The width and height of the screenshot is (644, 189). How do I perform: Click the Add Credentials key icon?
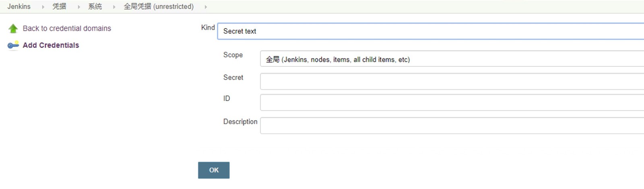13,45
